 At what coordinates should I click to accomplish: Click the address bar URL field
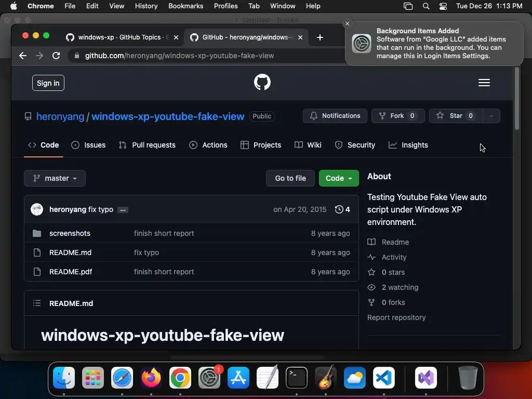(207, 56)
